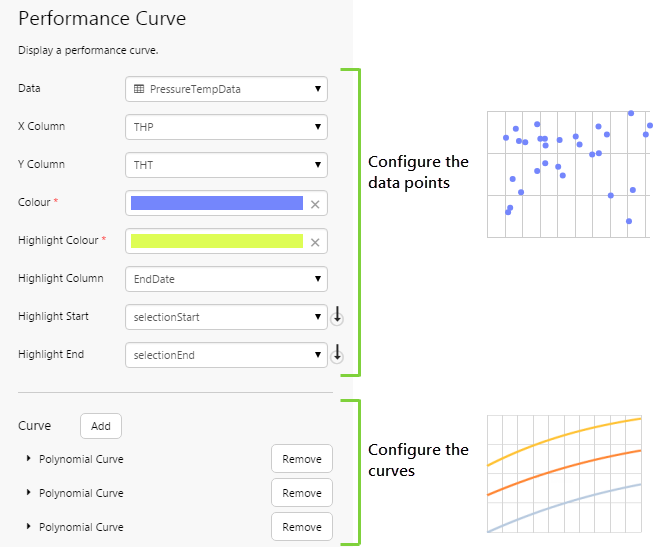Click the Highlight Start link arrow icon
The height and width of the screenshot is (550, 662).
(338, 317)
